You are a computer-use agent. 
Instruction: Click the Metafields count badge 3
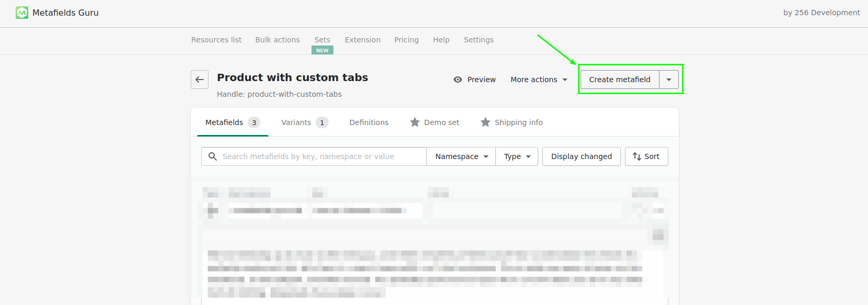(x=254, y=122)
